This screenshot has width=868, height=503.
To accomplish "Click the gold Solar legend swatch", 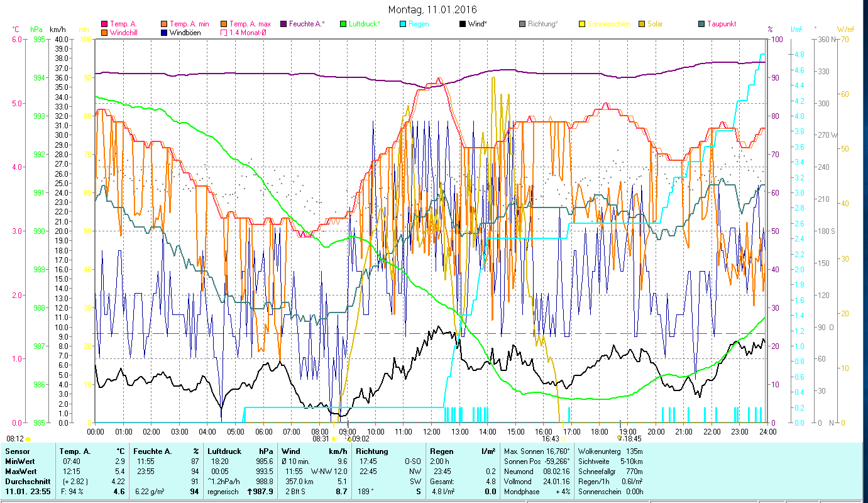I will pyautogui.click(x=642, y=24).
